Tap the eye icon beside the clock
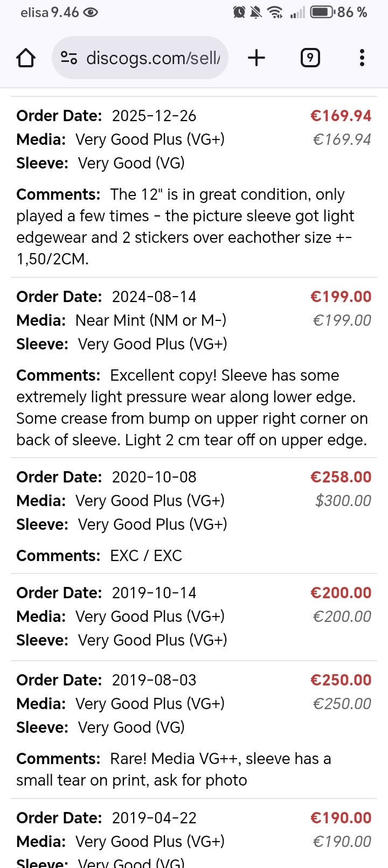The image size is (388, 868). (x=91, y=12)
